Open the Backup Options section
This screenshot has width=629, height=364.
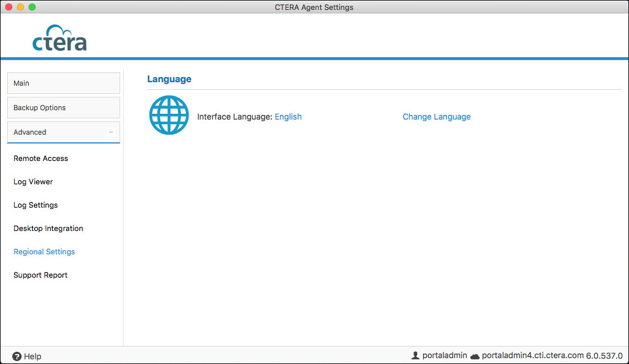click(x=63, y=108)
